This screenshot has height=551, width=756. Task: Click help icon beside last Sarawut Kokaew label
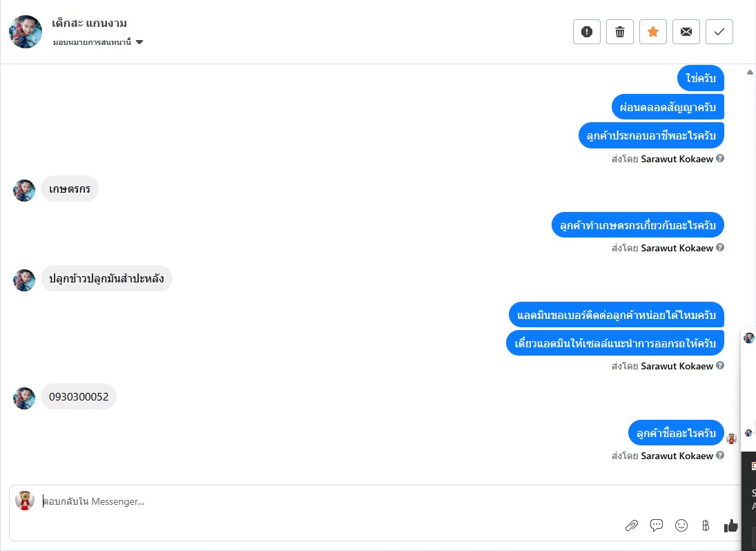click(720, 455)
